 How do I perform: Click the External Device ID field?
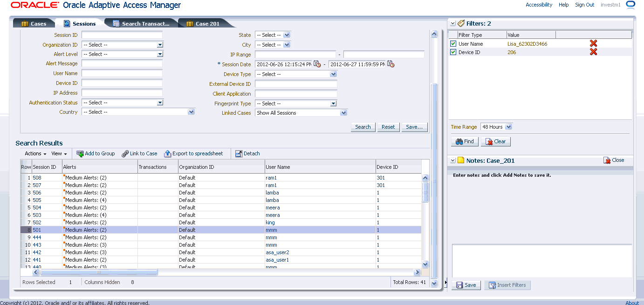296,84
